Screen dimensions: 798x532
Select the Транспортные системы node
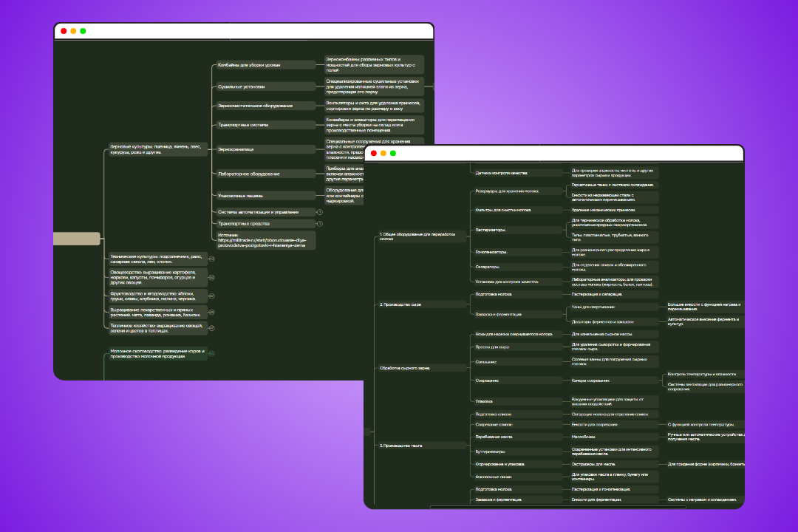point(266,125)
